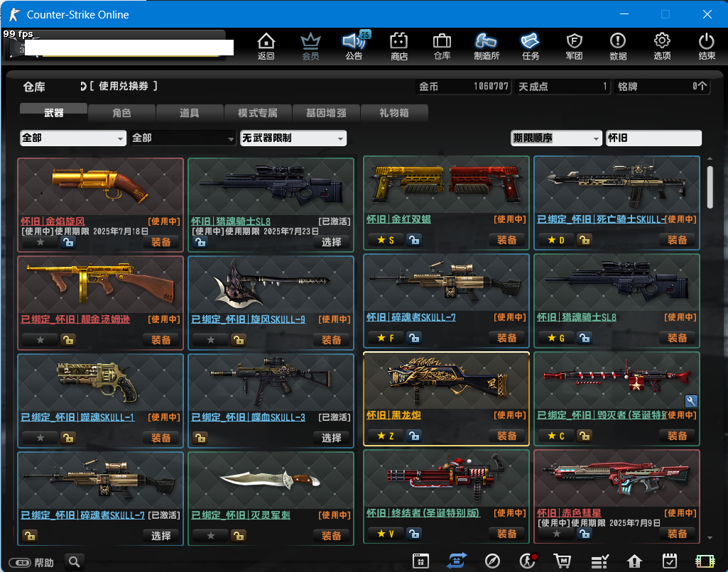Open the gift window icon in bottom bar
This screenshot has height=572, width=728.
420,561
